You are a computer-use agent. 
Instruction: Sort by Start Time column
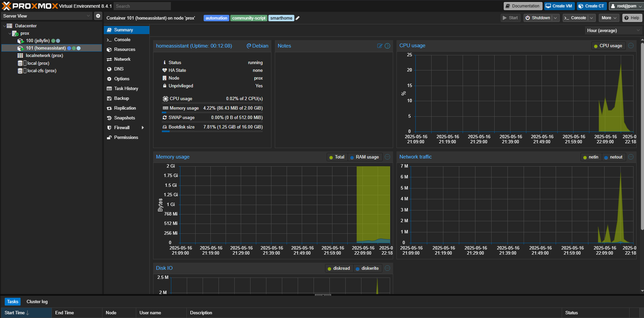26,313
